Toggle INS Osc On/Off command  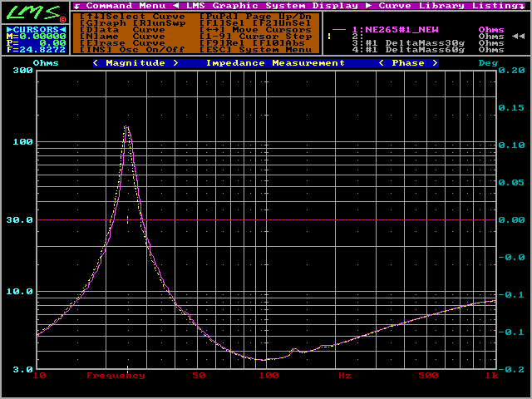pos(133,50)
